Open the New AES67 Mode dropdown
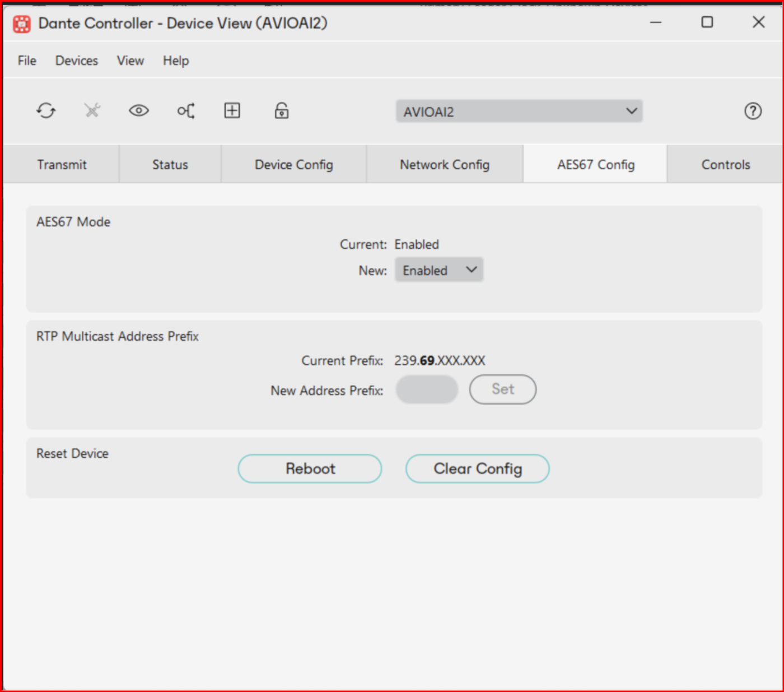Viewport: 784px width, 692px height. (438, 270)
